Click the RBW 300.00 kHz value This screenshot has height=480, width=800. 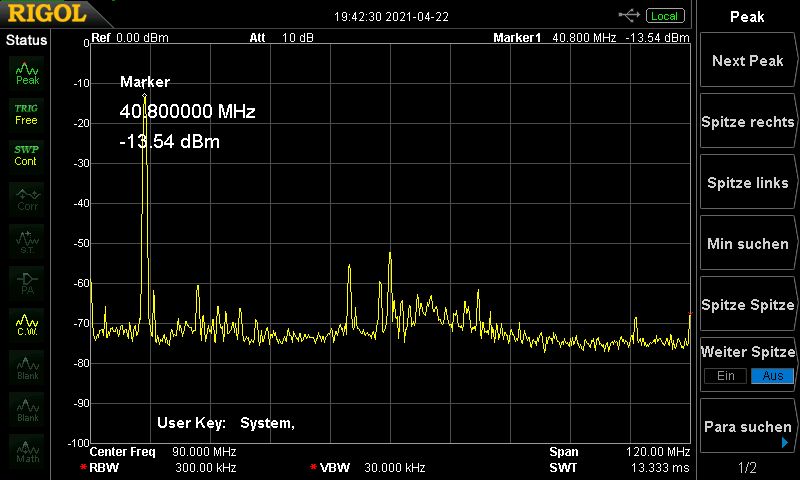coord(206,467)
